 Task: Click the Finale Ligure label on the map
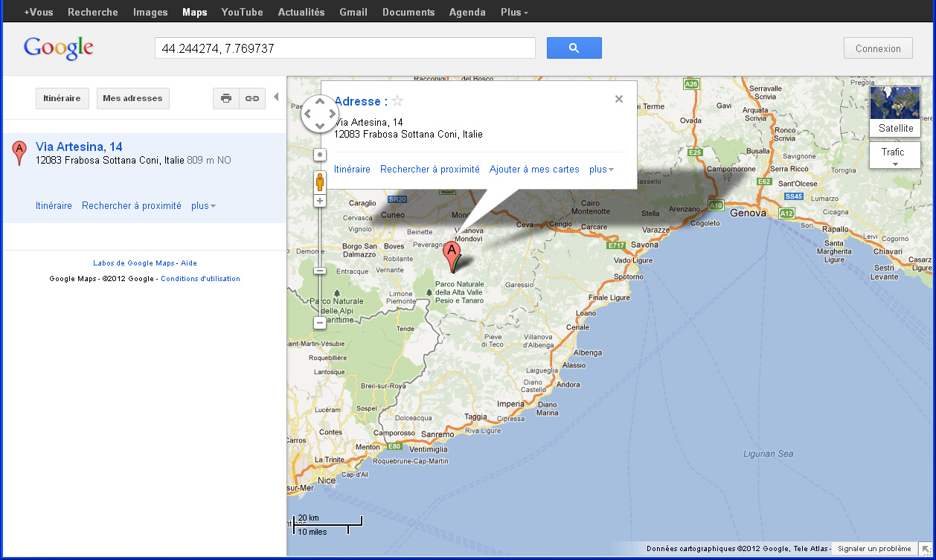609,297
